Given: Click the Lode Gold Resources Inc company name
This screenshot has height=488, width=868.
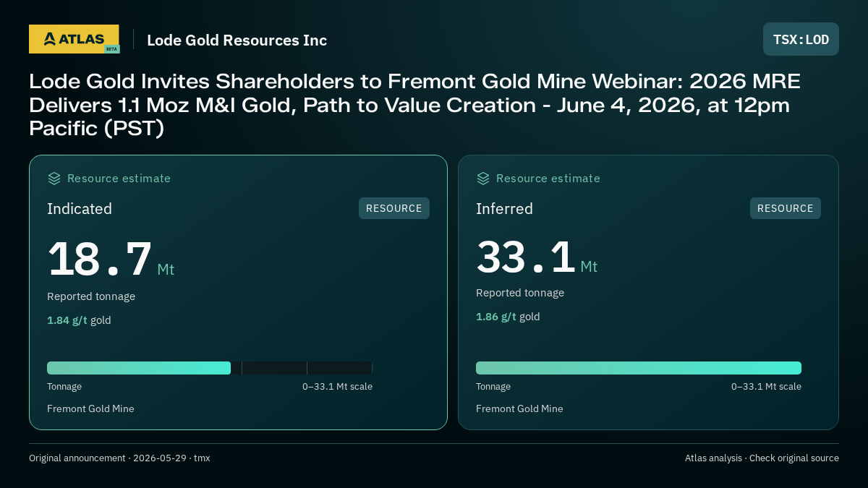Looking at the screenshot, I should [237, 40].
